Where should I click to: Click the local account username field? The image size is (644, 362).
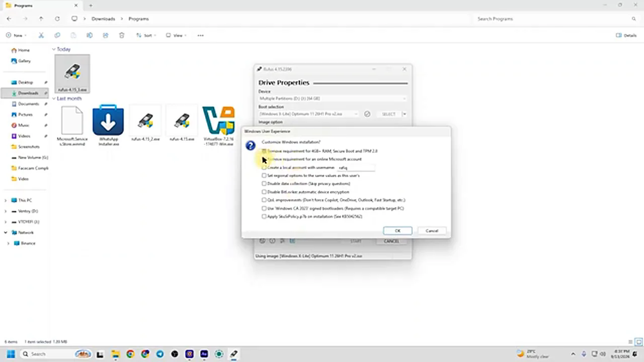[356, 167]
